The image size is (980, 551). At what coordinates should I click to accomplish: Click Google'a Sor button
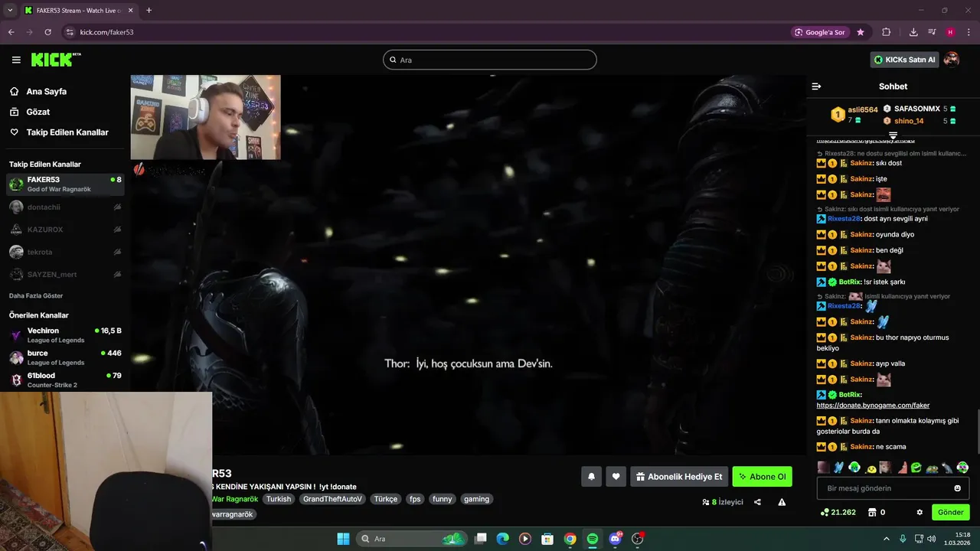(x=820, y=32)
